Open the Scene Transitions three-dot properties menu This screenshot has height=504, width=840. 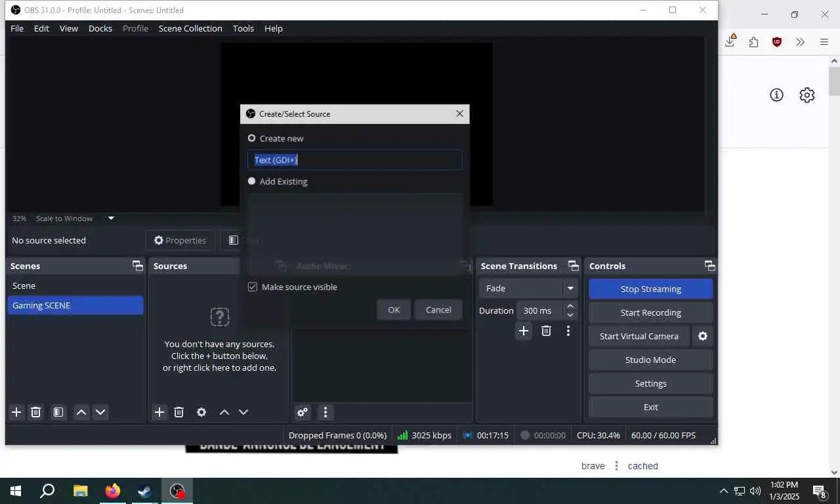click(x=568, y=331)
